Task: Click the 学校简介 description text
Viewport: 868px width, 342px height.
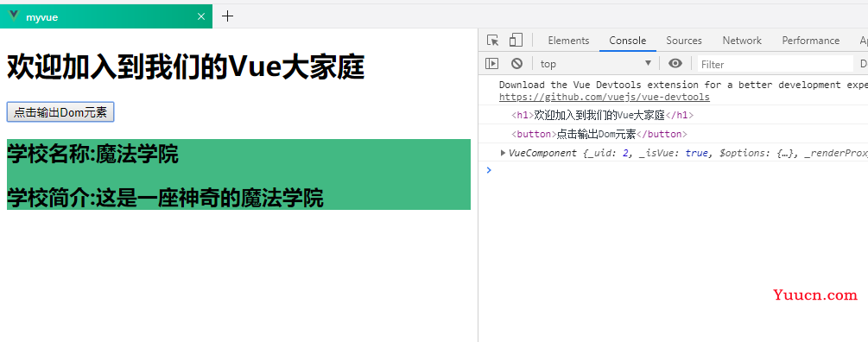Action: click(165, 198)
